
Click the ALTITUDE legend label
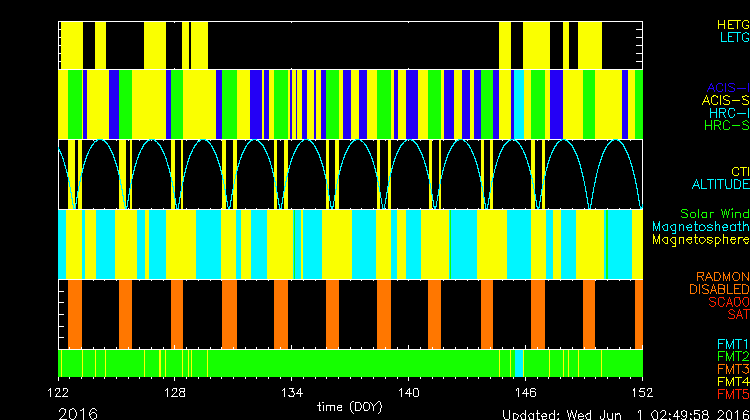point(720,185)
